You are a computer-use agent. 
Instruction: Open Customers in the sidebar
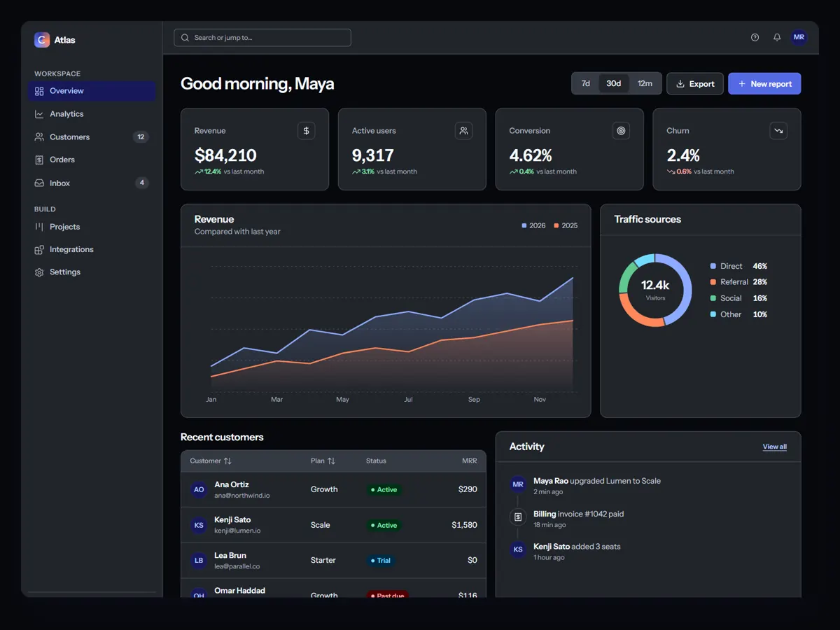[92, 137]
